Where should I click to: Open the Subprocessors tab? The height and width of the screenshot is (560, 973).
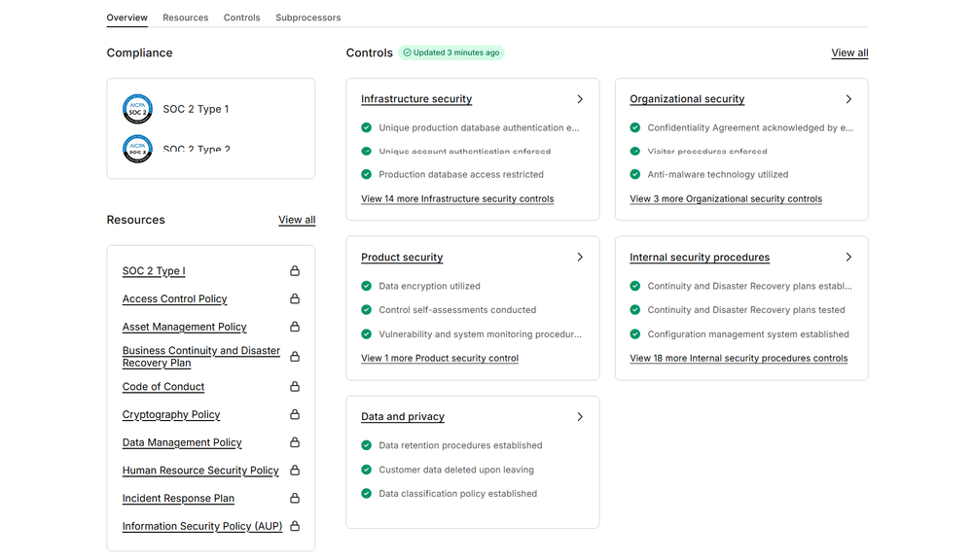tap(307, 17)
